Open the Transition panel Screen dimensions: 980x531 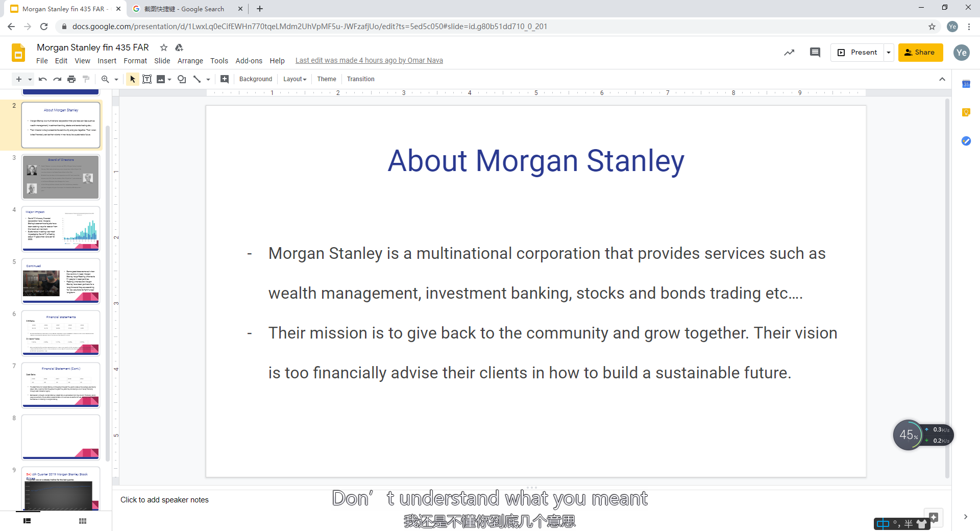[x=361, y=79]
